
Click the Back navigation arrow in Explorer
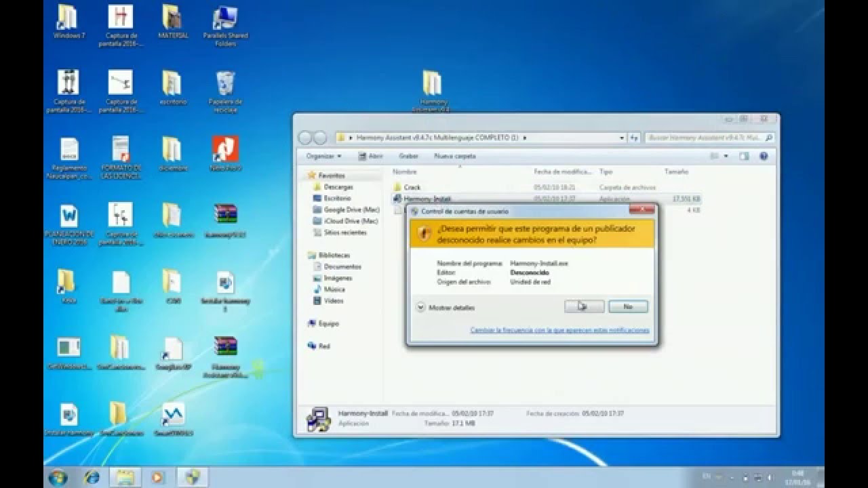click(304, 138)
